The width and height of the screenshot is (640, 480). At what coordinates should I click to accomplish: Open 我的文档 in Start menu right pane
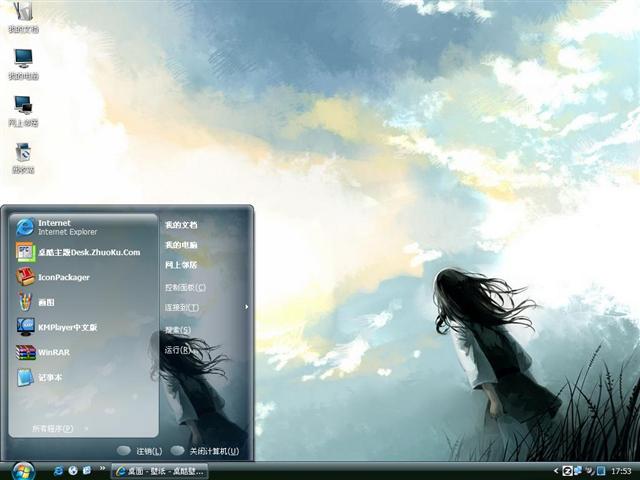181,225
